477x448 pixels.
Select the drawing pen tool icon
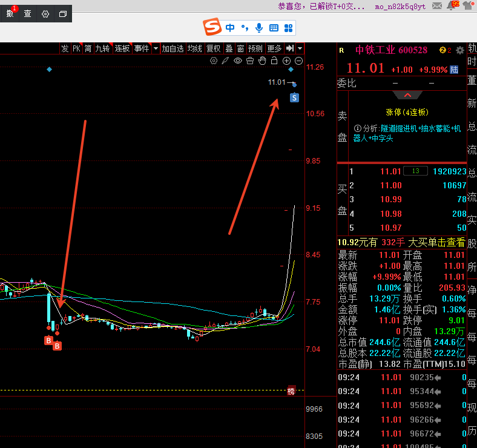pos(225,61)
